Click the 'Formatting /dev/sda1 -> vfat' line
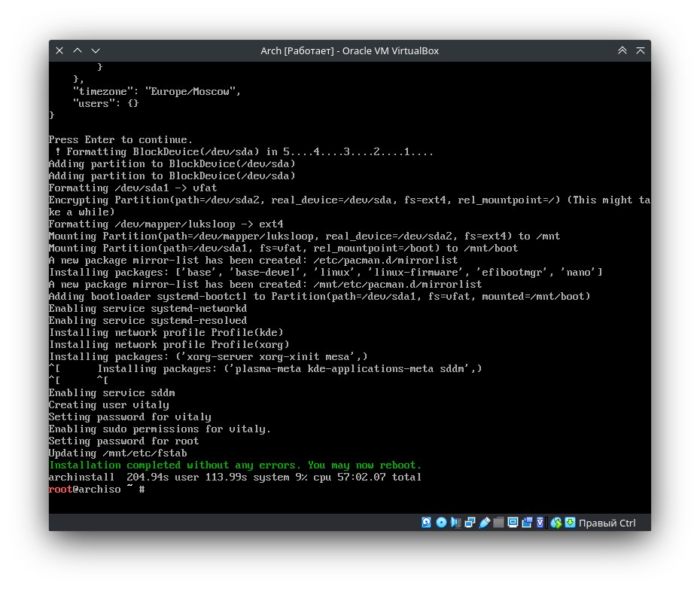The image size is (700, 589). coord(133,188)
